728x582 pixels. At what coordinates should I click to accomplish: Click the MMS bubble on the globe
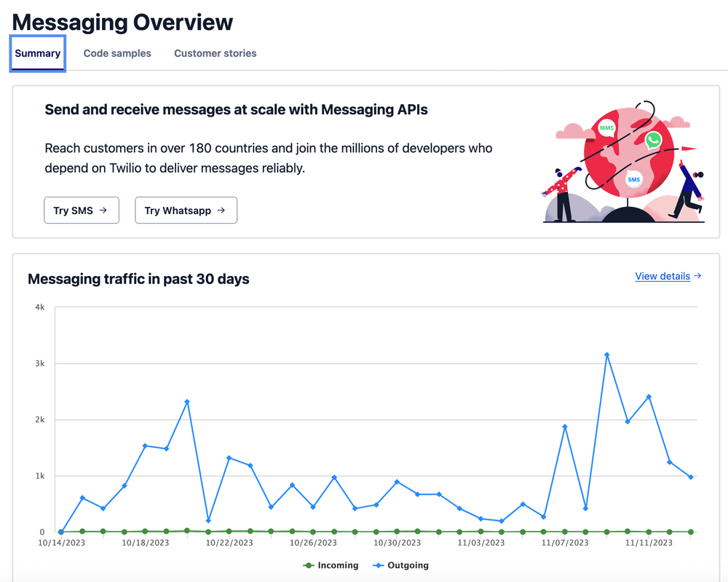click(606, 127)
